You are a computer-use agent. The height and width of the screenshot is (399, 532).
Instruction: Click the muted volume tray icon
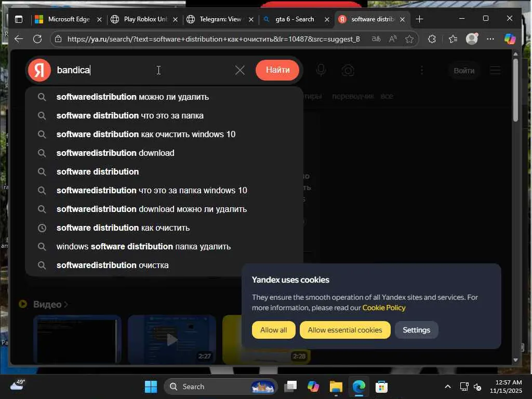[477, 387]
